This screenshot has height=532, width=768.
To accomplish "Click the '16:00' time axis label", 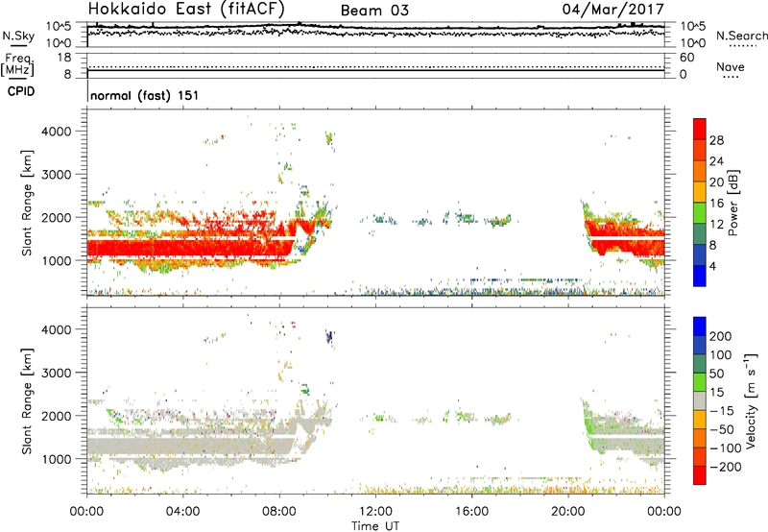I will pyautogui.click(x=472, y=512).
